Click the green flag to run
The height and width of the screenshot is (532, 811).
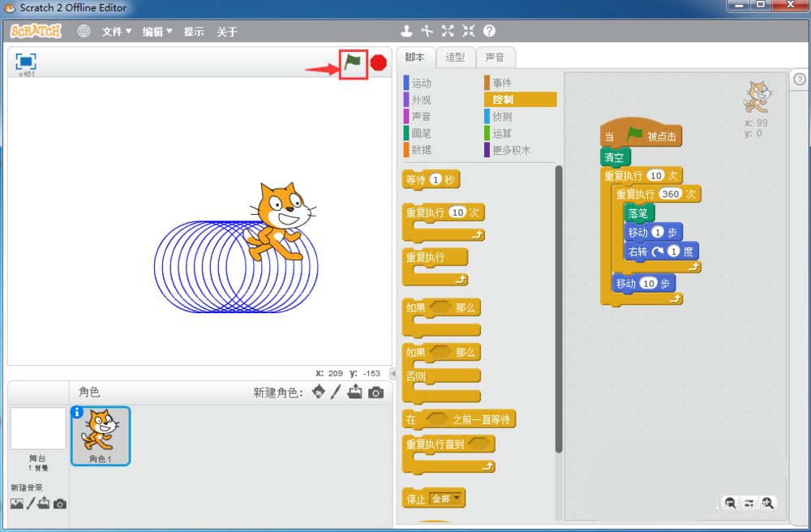(x=353, y=63)
